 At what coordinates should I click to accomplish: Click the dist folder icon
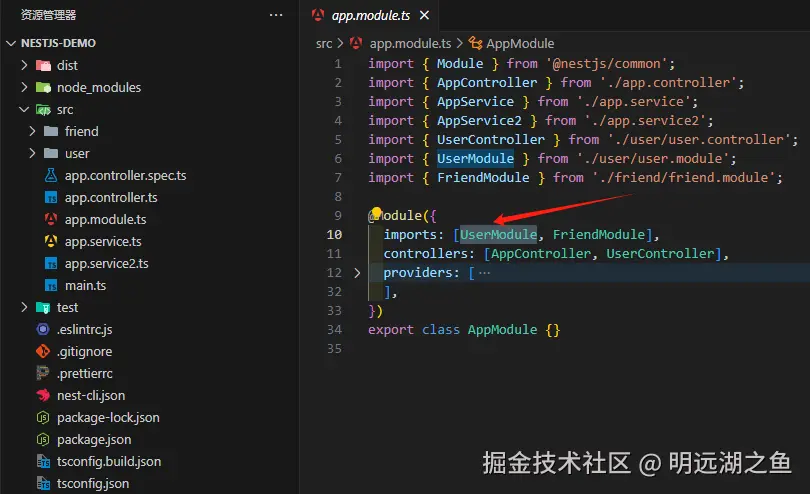pos(43,66)
